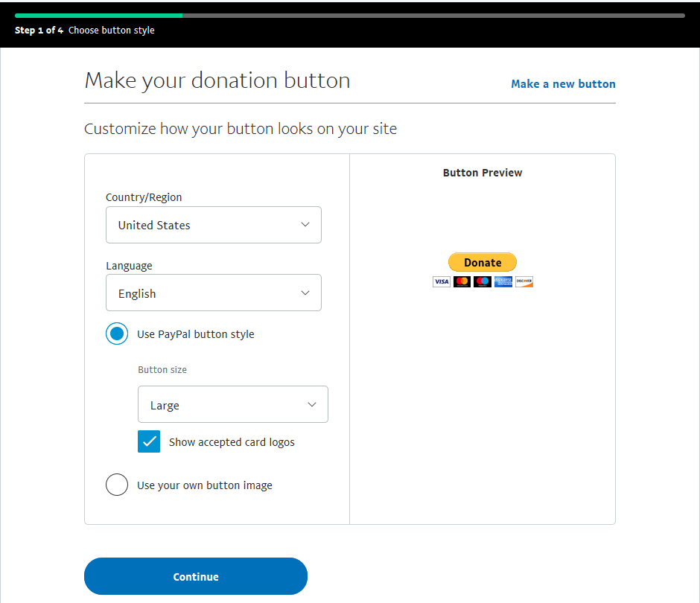Image resolution: width=700 pixels, height=603 pixels.
Task: Uncheck Show accepted card logos
Action: 149,442
